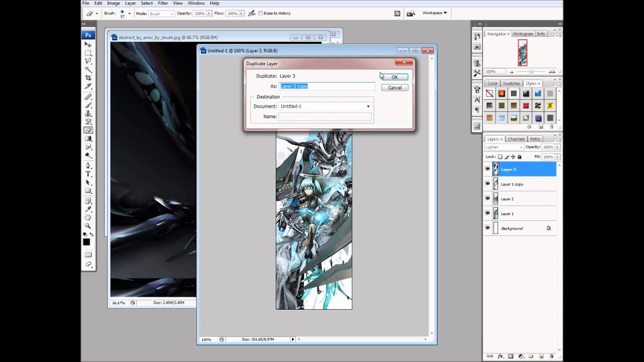Viewport: 644px width, 362px height.
Task: Hide Layer 3 visibility eye
Action: coord(488,169)
